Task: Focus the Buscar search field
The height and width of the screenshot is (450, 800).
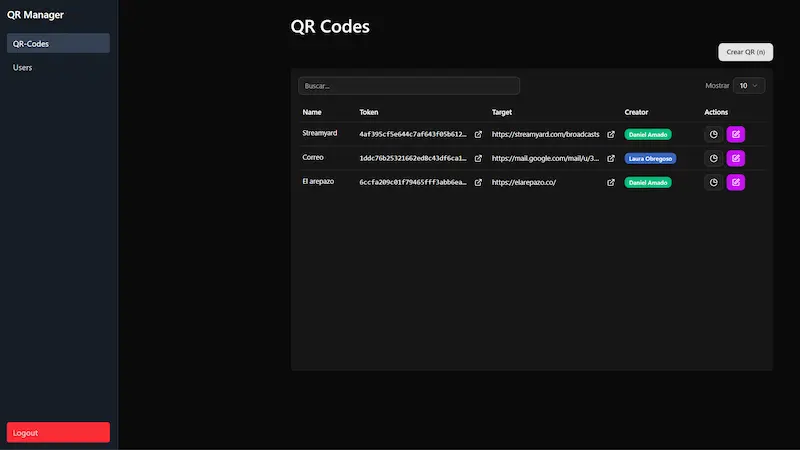Action: click(409, 86)
